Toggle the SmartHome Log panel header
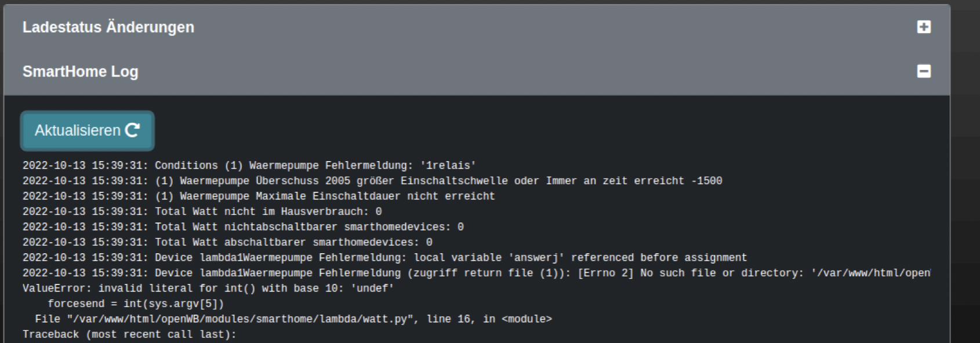The height and width of the screenshot is (343, 980). pyautogui.click(x=81, y=72)
